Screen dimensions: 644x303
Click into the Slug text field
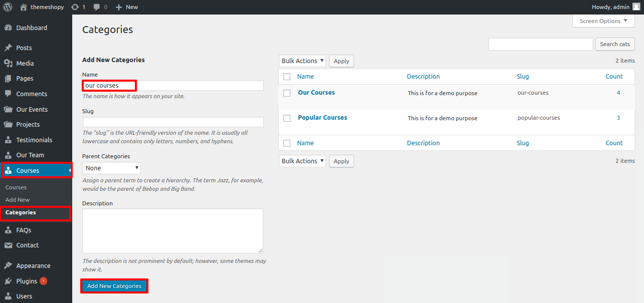click(173, 122)
